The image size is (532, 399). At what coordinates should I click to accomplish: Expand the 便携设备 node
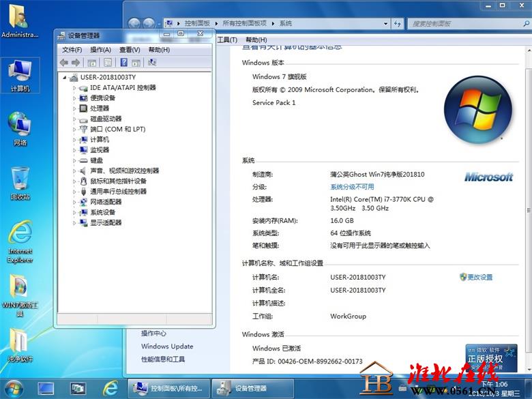click(x=74, y=98)
